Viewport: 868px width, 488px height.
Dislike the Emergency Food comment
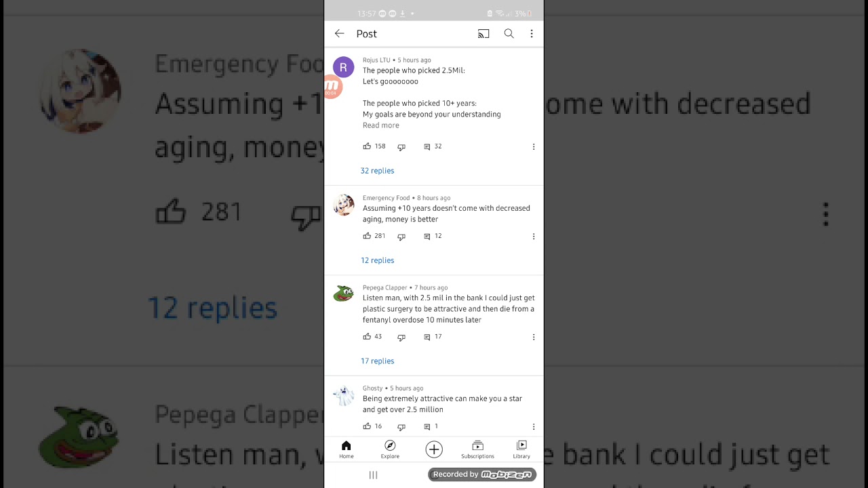tap(401, 237)
